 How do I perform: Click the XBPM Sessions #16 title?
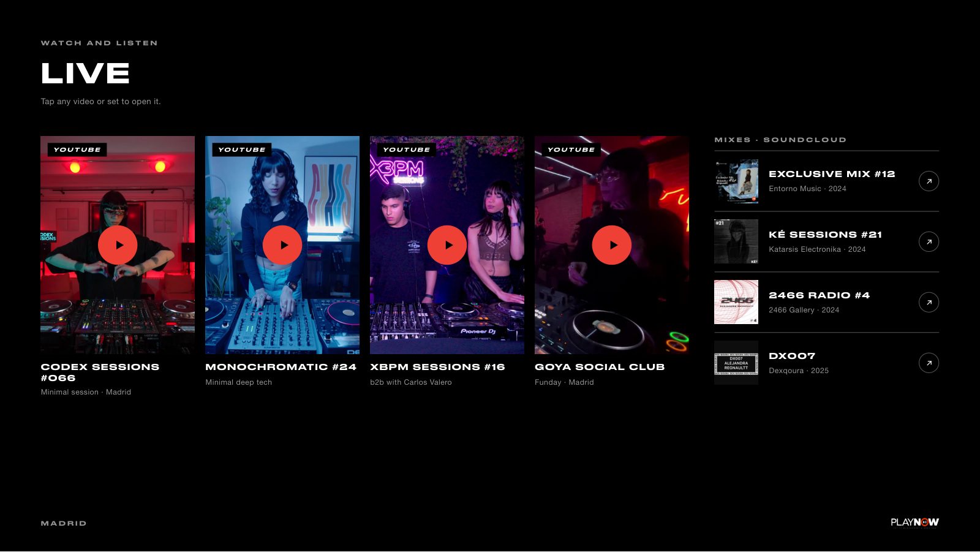click(437, 367)
